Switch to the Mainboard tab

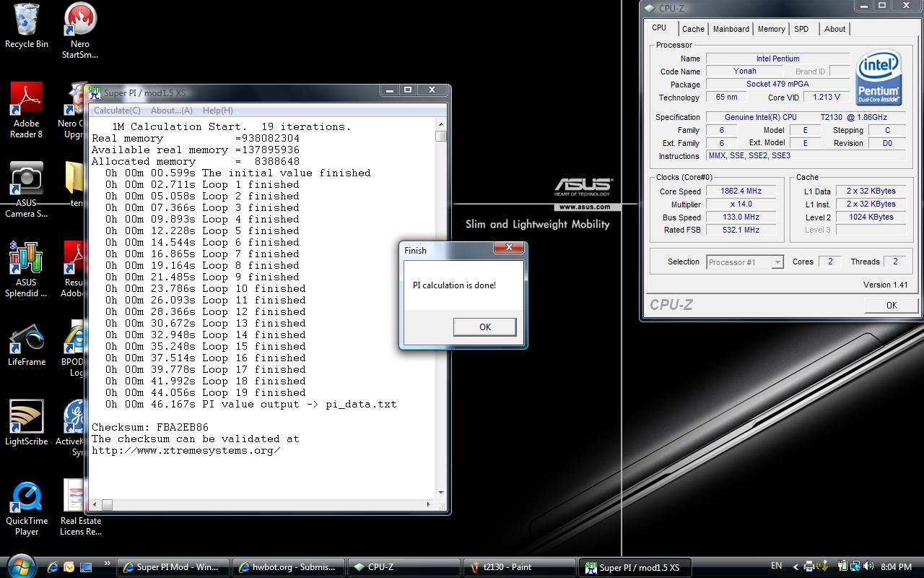coord(731,29)
